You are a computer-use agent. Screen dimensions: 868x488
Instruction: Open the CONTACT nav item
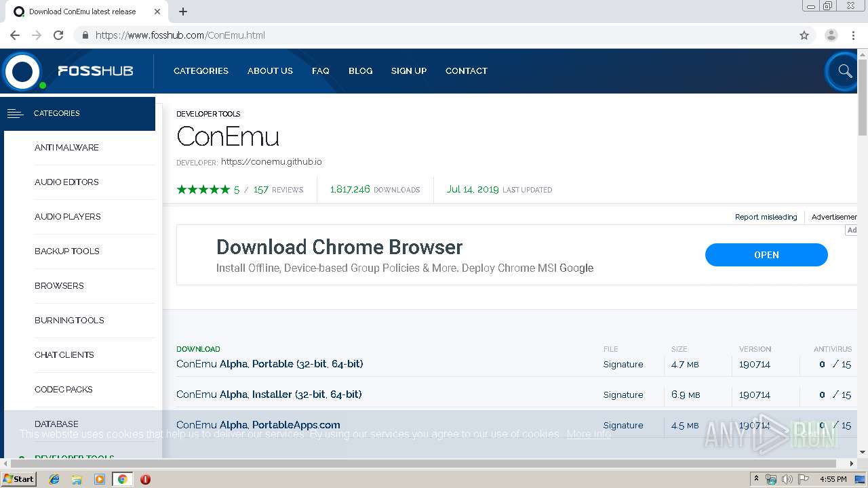point(467,70)
